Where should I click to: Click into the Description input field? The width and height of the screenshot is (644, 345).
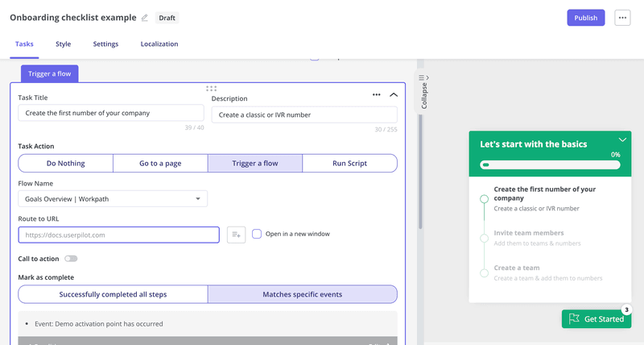304,114
